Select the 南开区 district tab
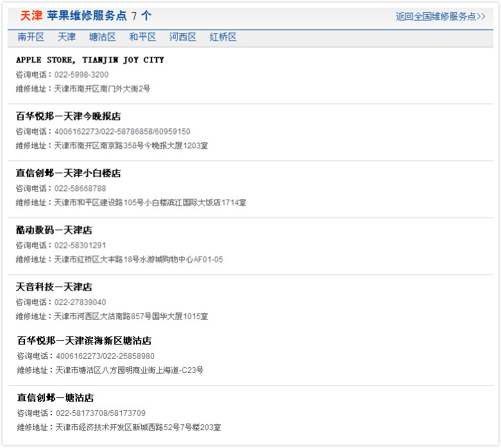The image size is (501, 448). coord(31,37)
